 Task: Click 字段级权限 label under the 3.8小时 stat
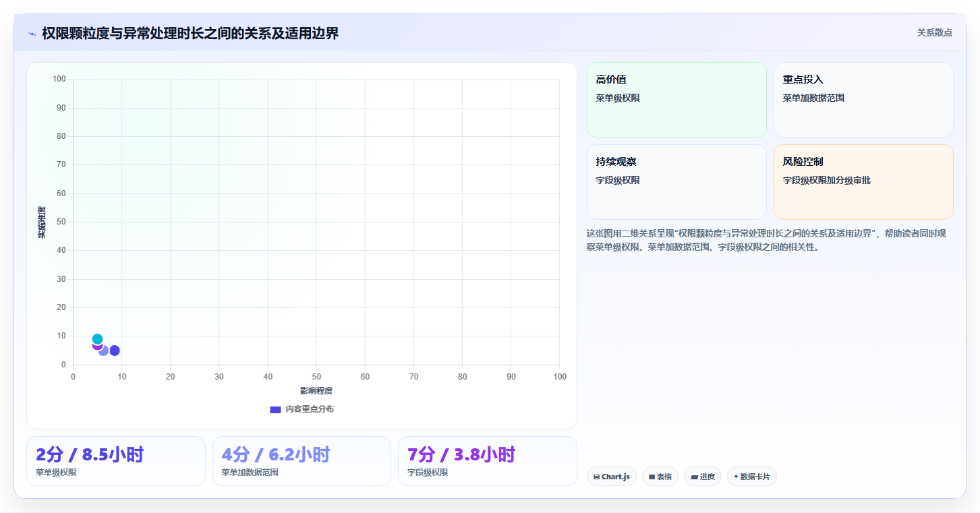click(428, 473)
